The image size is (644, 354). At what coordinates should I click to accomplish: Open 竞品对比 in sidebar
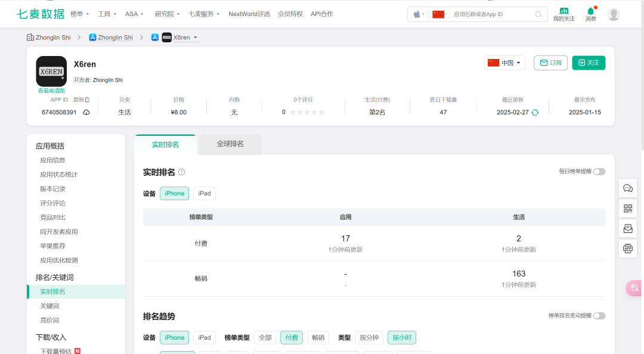(52, 218)
